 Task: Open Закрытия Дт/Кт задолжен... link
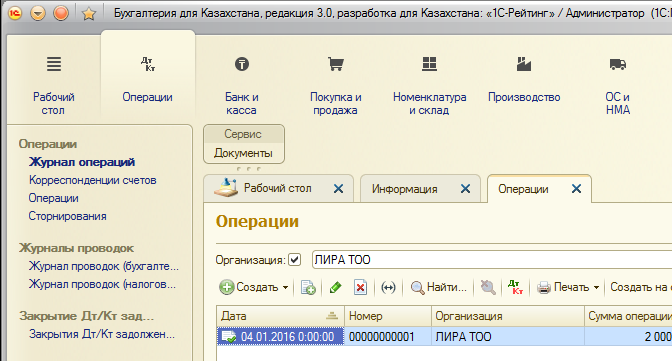click(x=102, y=334)
